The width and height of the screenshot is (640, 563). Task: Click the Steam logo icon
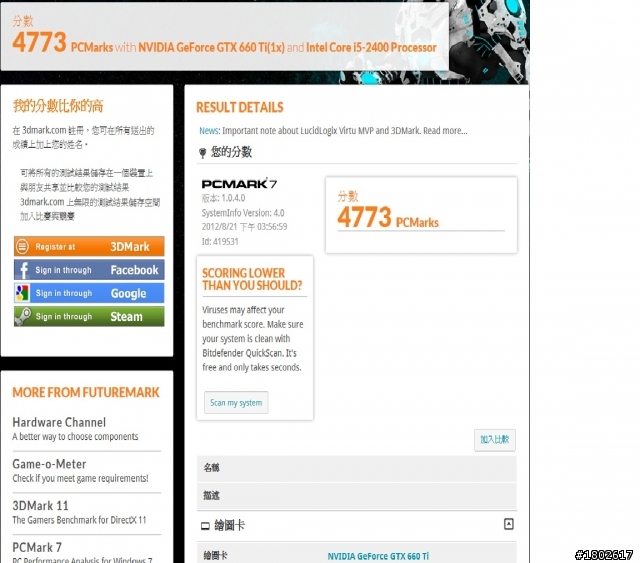click(22, 316)
